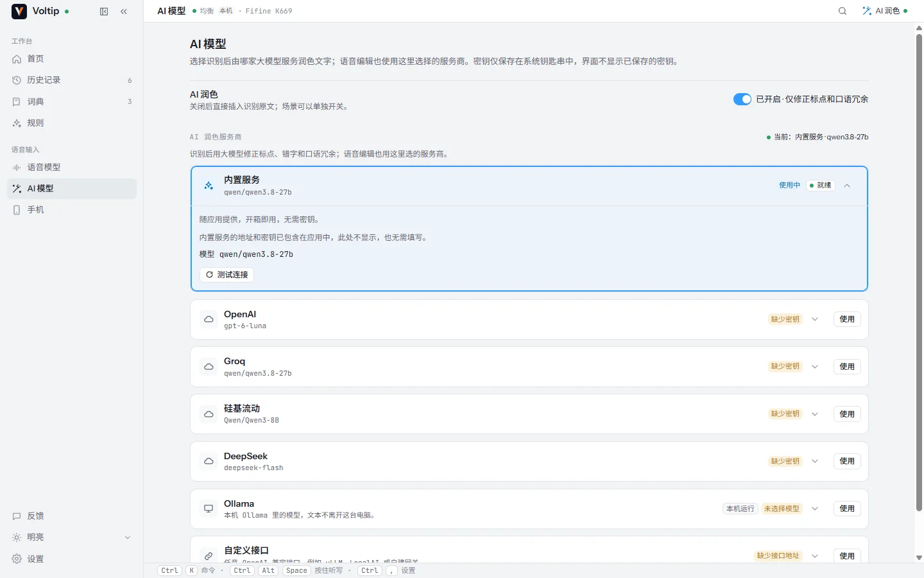
Task: Expand OpenAI provider chevron
Action: pyautogui.click(x=815, y=319)
